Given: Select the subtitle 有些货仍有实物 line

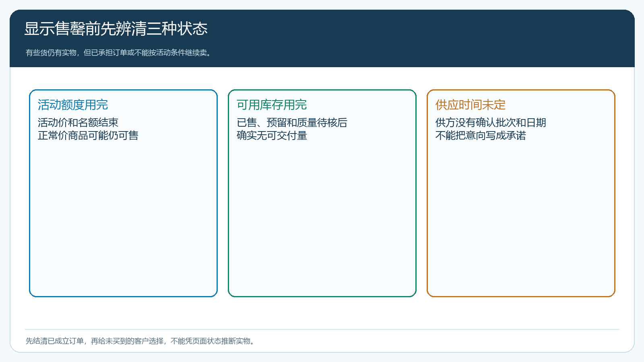Looking at the screenshot, I should pos(119,53).
